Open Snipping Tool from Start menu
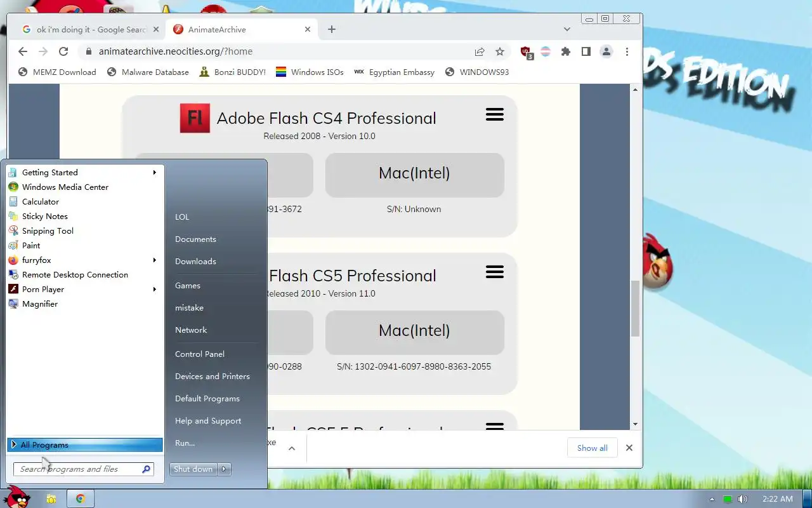 coord(84,231)
